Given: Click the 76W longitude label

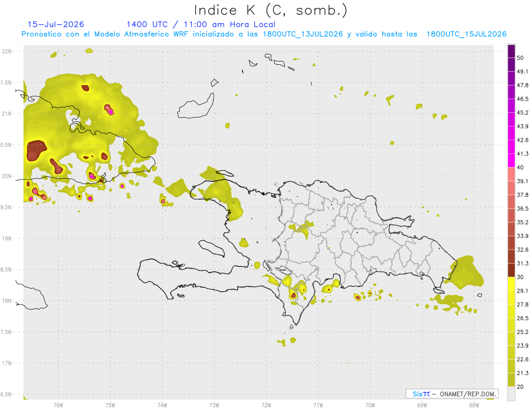Looking at the screenshot, I should click(x=58, y=405).
